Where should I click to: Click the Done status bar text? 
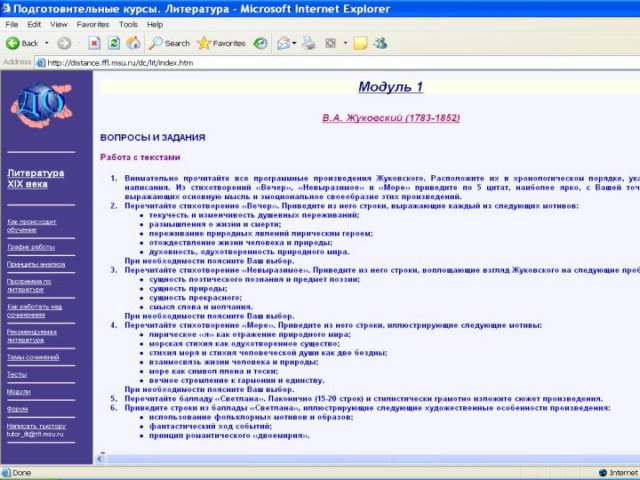point(22,473)
